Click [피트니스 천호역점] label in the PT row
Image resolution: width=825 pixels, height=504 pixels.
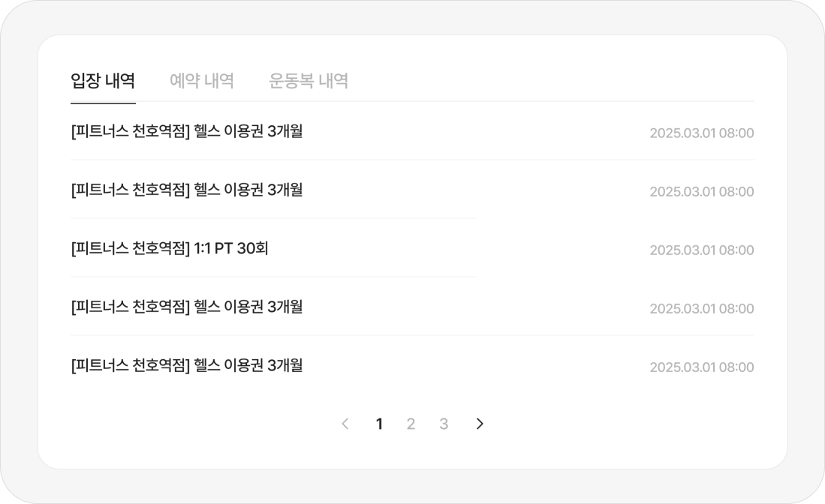(130, 248)
